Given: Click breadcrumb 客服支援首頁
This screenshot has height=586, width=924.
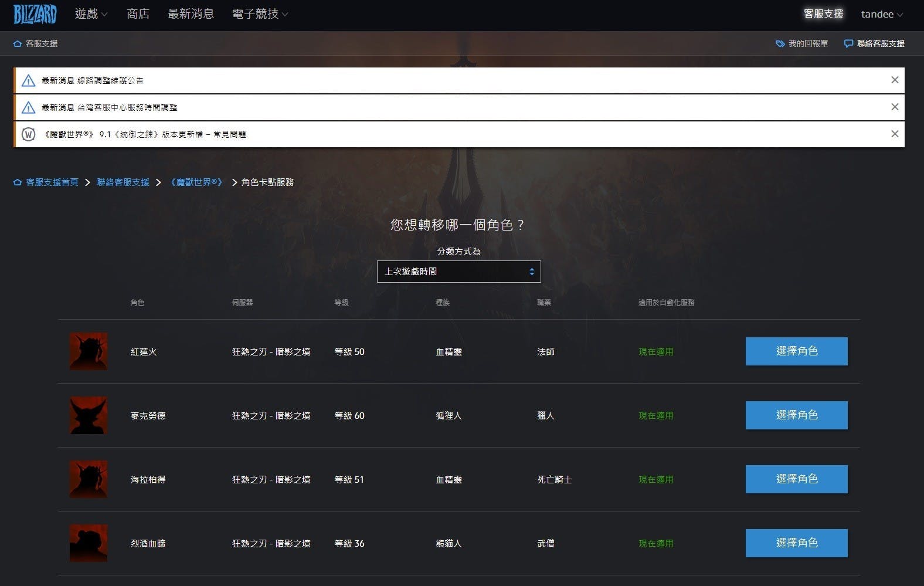Looking at the screenshot, I should (x=52, y=182).
